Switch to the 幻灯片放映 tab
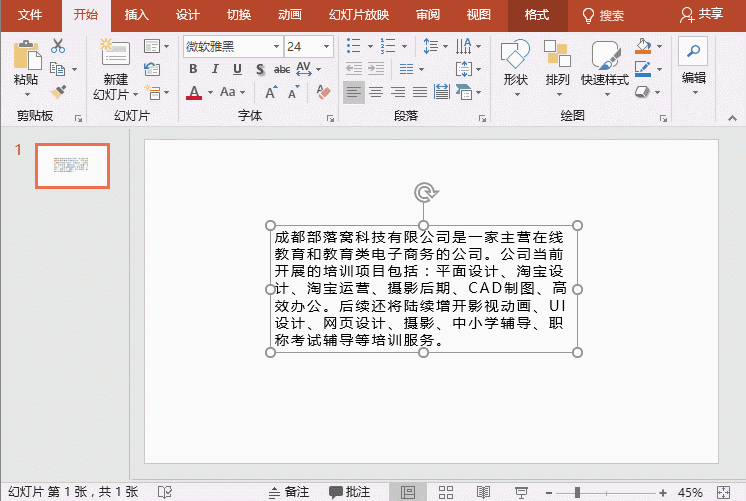746x501 pixels. pos(359,15)
